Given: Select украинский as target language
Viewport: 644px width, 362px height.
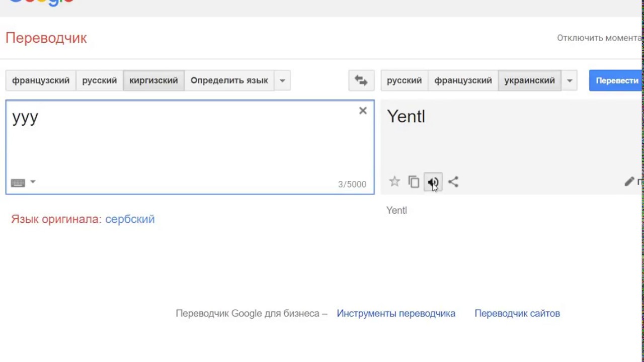Looking at the screenshot, I should tap(530, 80).
